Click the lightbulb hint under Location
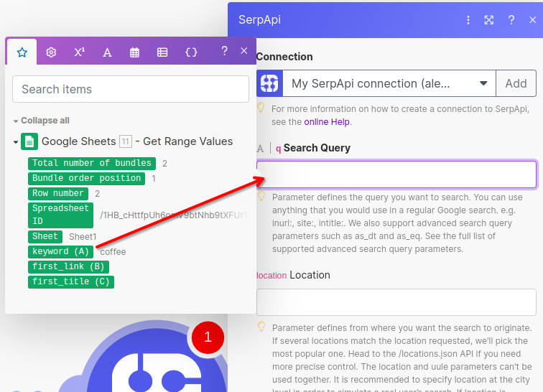This screenshot has width=543, height=392. tap(261, 327)
